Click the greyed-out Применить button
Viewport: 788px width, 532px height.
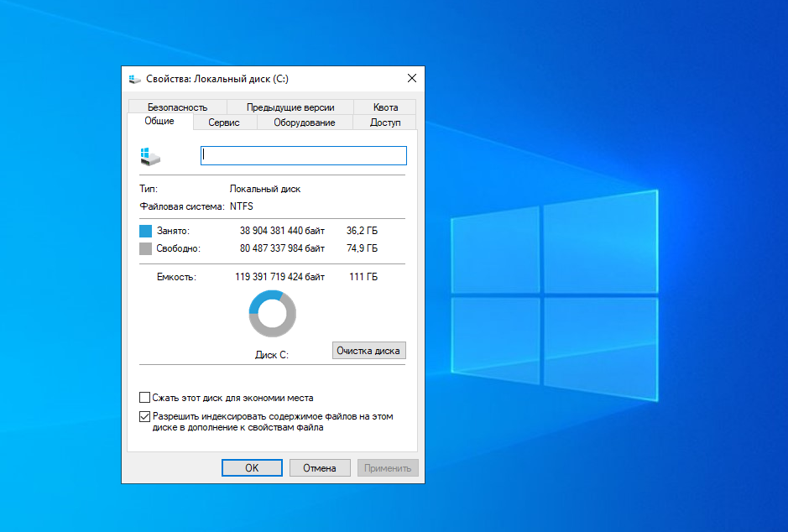[x=388, y=467]
